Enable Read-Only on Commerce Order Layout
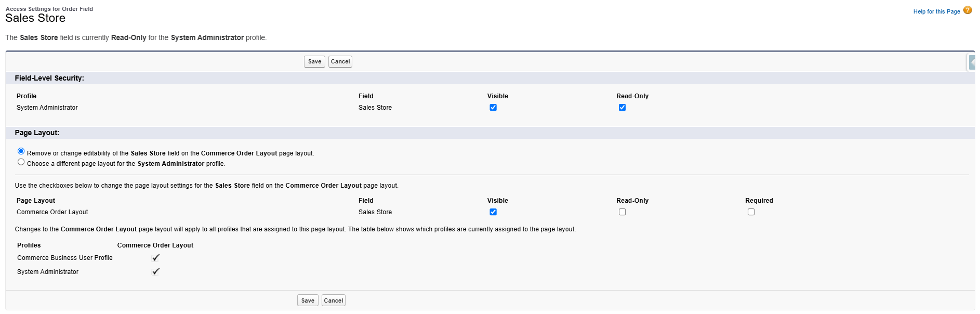The width and height of the screenshot is (980, 314). coord(622,212)
